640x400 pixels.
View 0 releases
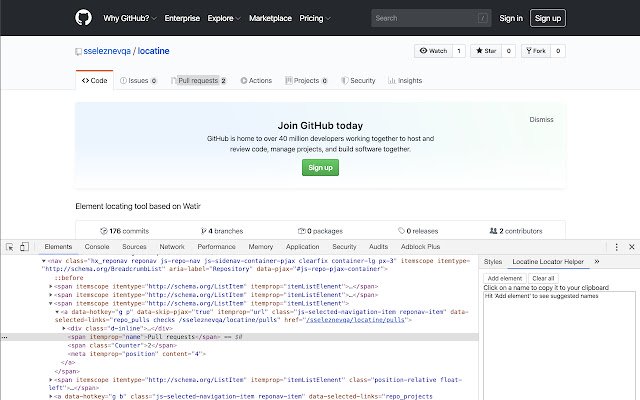pyautogui.click(x=418, y=231)
